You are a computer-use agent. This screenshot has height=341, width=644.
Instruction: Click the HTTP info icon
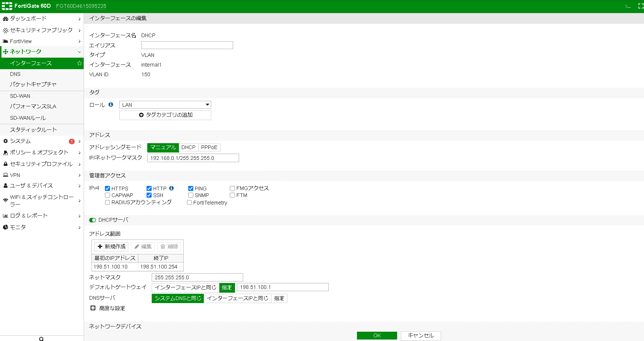pyautogui.click(x=171, y=188)
